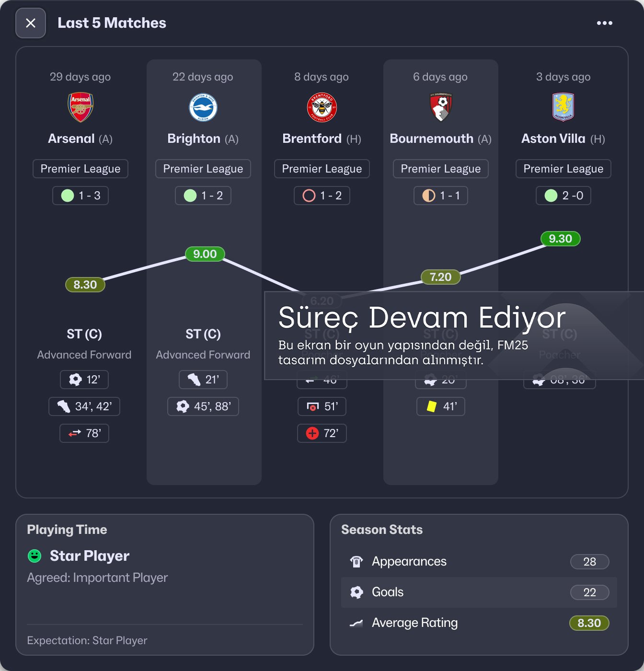Click 'Advanced Forward' under the Brighton match
The width and height of the screenshot is (644, 671).
203,355
